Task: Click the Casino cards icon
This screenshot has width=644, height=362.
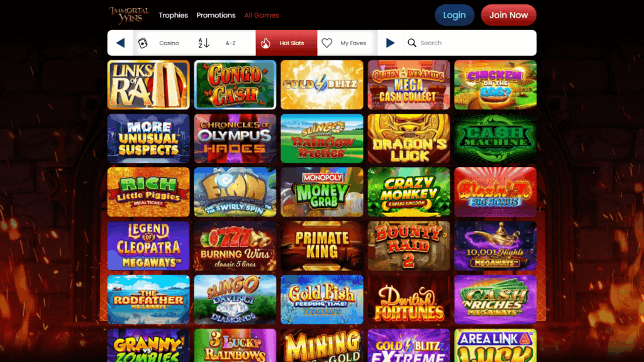Action: click(143, 43)
